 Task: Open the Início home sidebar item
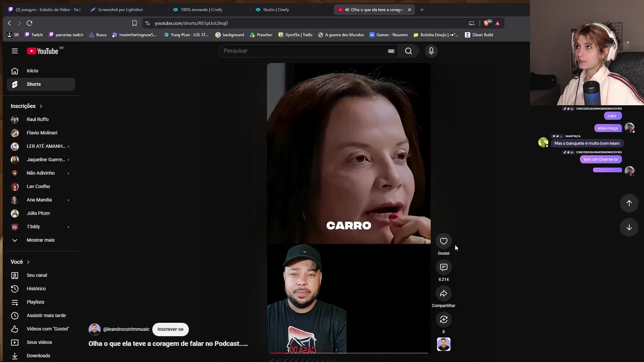coord(41,71)
